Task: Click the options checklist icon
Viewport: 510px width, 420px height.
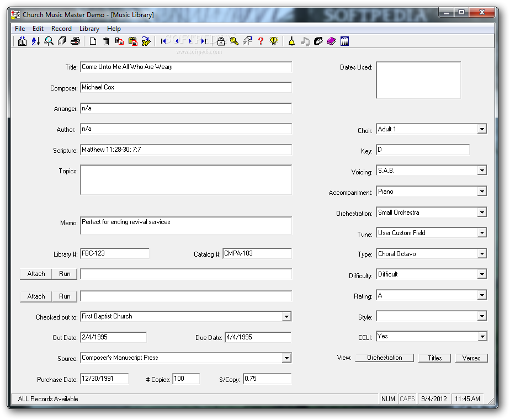Action: pos(247,41)
